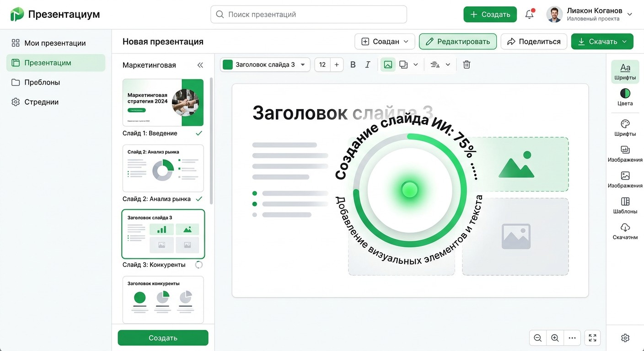Select the Заголовок конкуренты thumbnail
644x351 pixels.
click(x=163, y=299)
